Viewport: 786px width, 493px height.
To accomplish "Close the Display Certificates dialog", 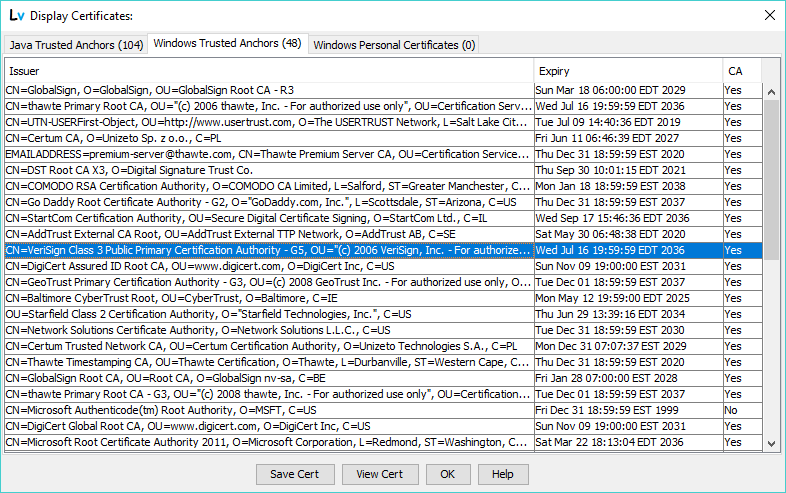I will [770, 16].
